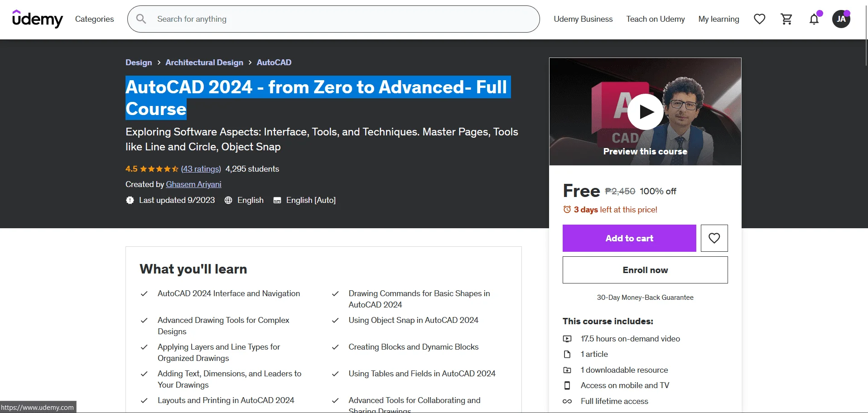
Task: Click the downloadable resource icon
Action: tap(567, 370)
